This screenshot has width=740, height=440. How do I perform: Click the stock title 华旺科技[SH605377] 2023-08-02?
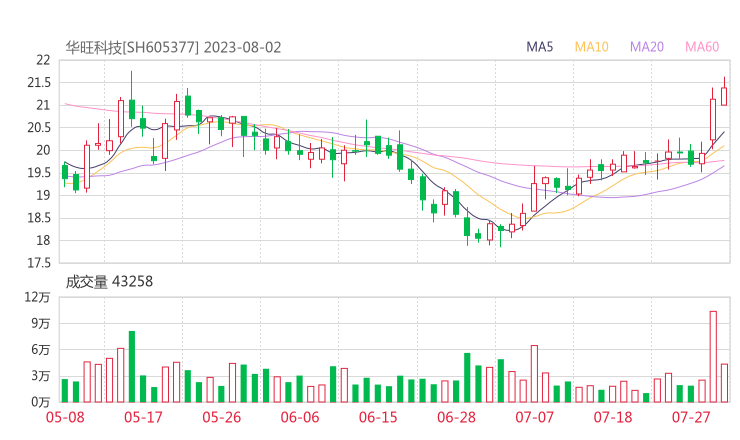click(173, 48)
